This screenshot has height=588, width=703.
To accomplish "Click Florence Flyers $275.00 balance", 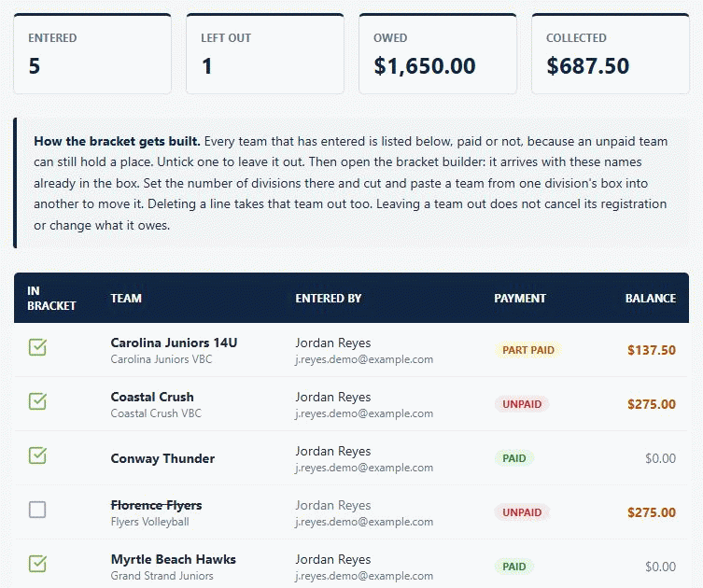I will (652, 512).
